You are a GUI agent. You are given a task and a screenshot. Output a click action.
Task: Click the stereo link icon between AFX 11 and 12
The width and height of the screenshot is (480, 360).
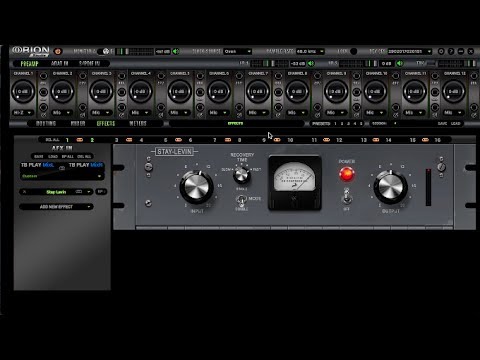pyautogui.click(x=326, y=140)
